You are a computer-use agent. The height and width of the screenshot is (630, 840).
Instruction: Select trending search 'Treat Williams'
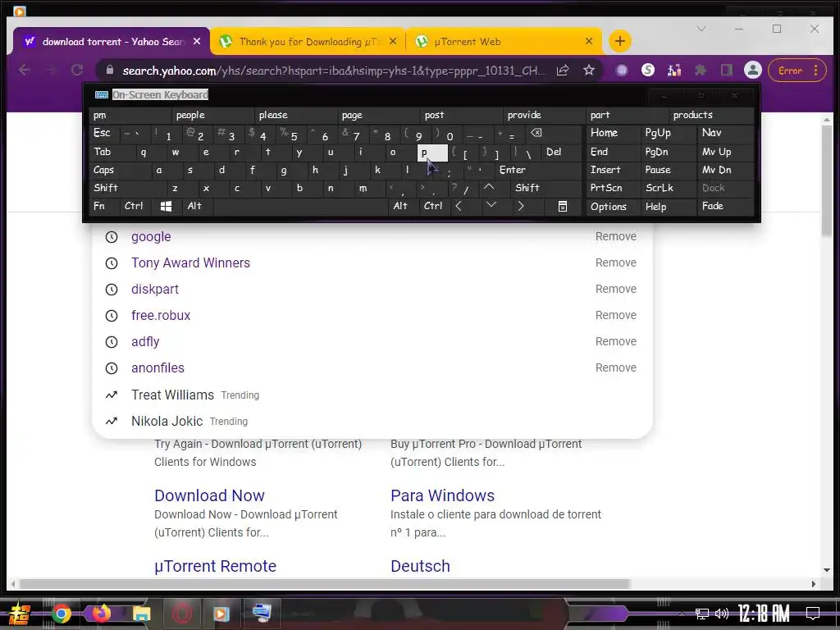(172, 395)
